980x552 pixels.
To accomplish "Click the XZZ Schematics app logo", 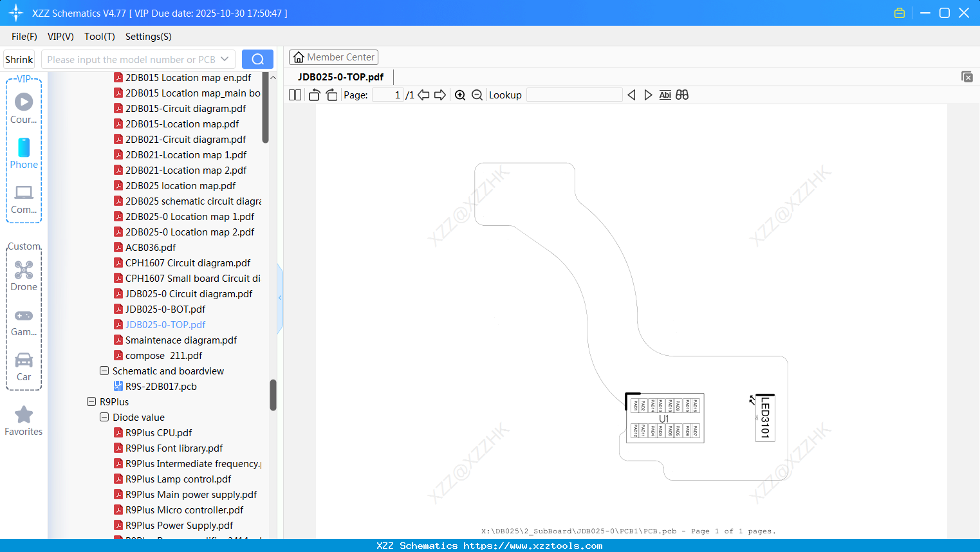I will (16, 13).
